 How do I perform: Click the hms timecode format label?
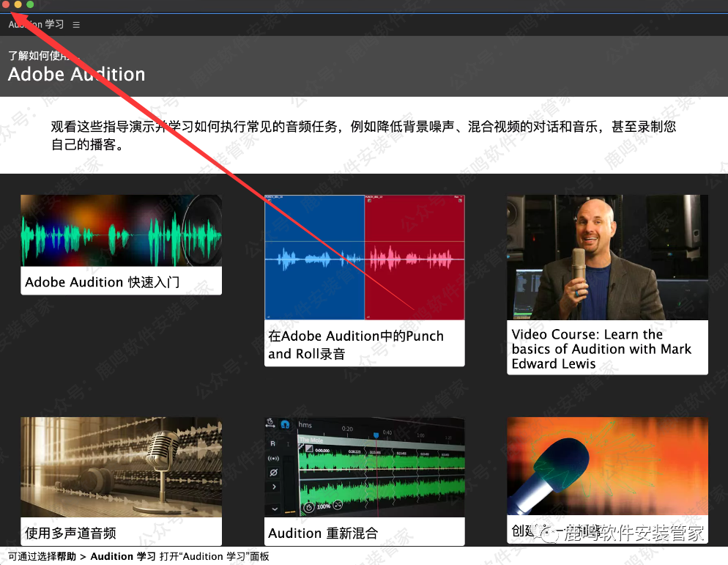click(306, 425)
